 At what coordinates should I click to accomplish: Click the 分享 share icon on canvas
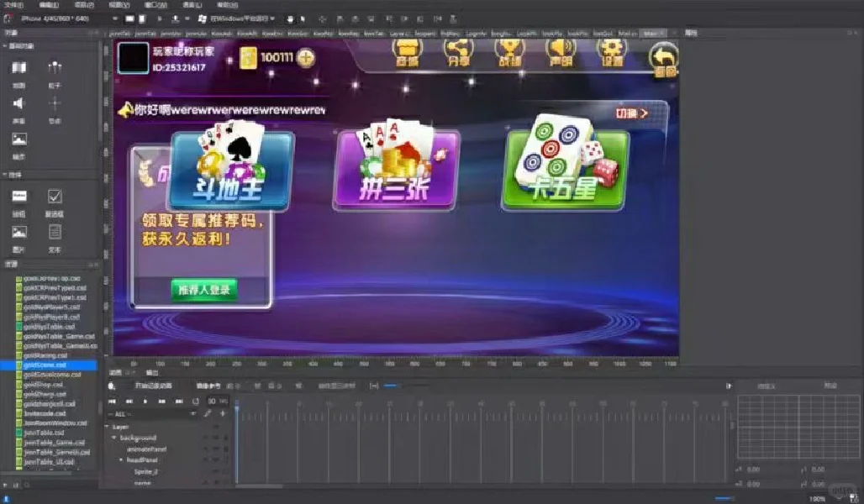(x=458, y=54)
